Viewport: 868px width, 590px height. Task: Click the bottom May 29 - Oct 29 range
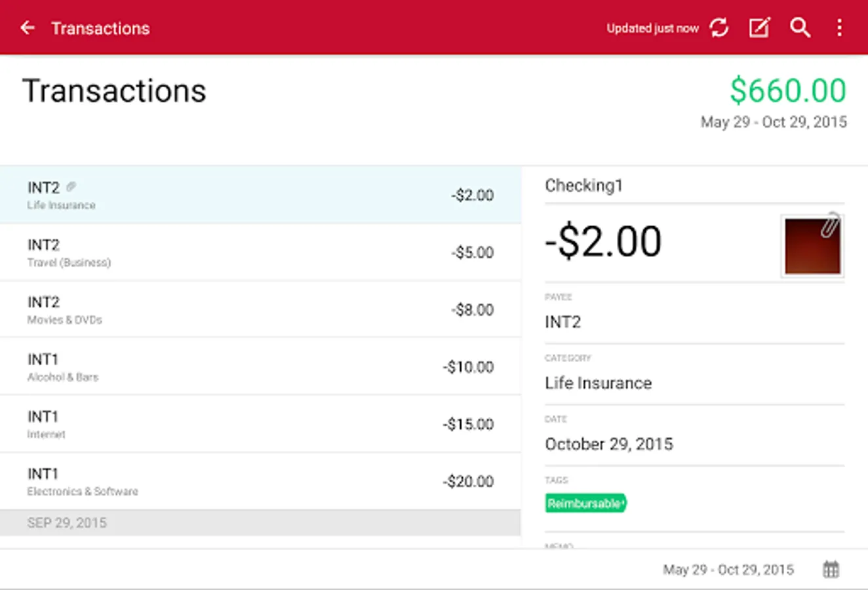[728, 569]
